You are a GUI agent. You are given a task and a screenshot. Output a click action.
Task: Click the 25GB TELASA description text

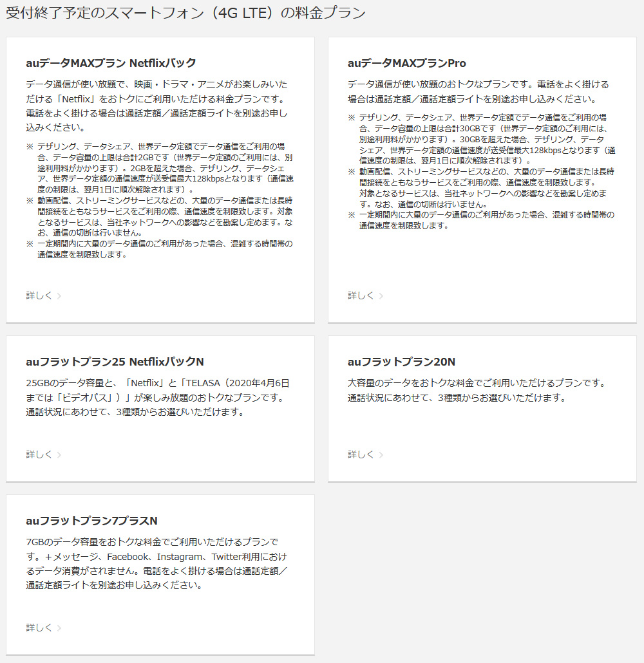[x=157, y=397]
